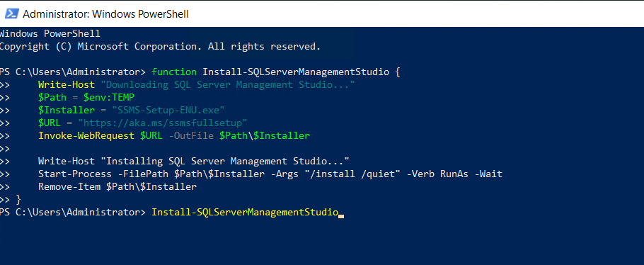Click 'function' keyword in first command
This screenshot has width=644, height=265.
(174, 72)
